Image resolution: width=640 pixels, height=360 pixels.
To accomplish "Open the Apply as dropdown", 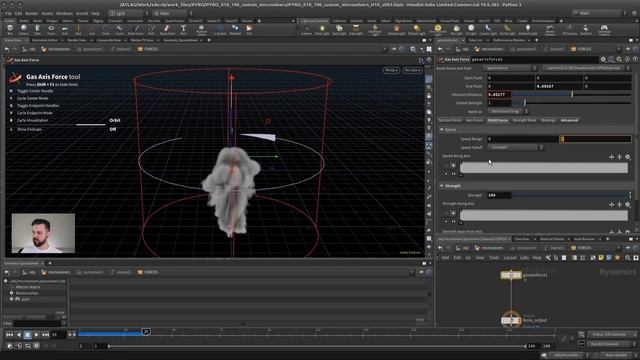I will click(508, 111).
